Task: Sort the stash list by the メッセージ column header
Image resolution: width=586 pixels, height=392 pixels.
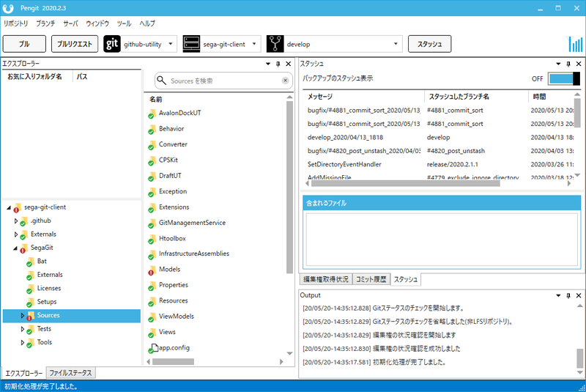Action: tap(363, 97)
